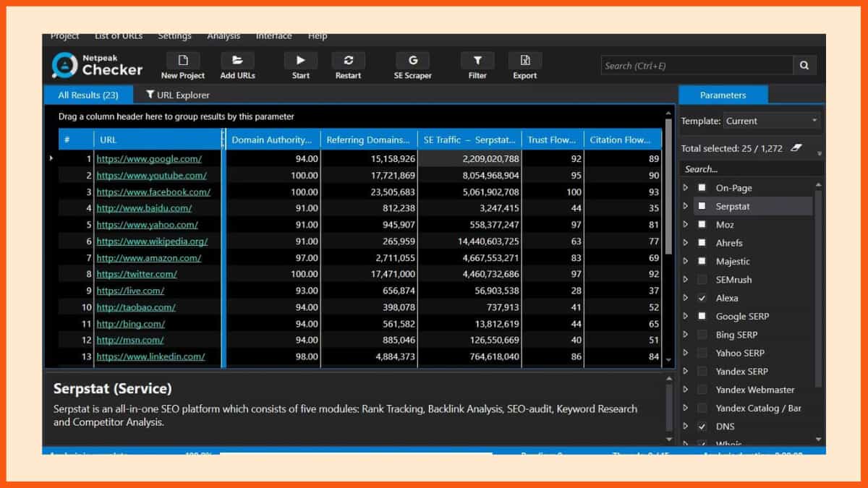Enable the SEMrush parameter checkbox

tap(702, 280)
